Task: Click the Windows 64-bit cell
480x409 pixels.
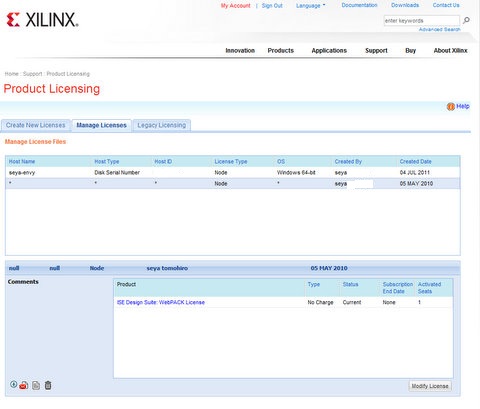Action: [296, 173]
